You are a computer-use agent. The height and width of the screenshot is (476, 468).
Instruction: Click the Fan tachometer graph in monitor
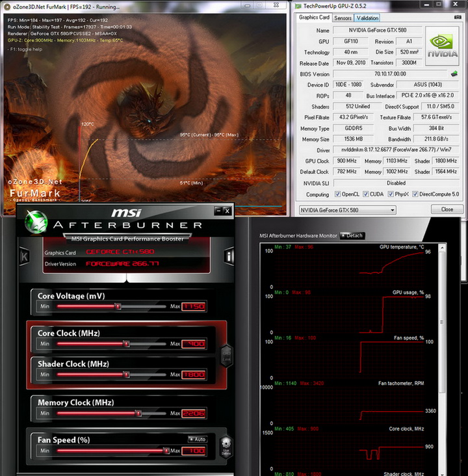coord(349,404)
